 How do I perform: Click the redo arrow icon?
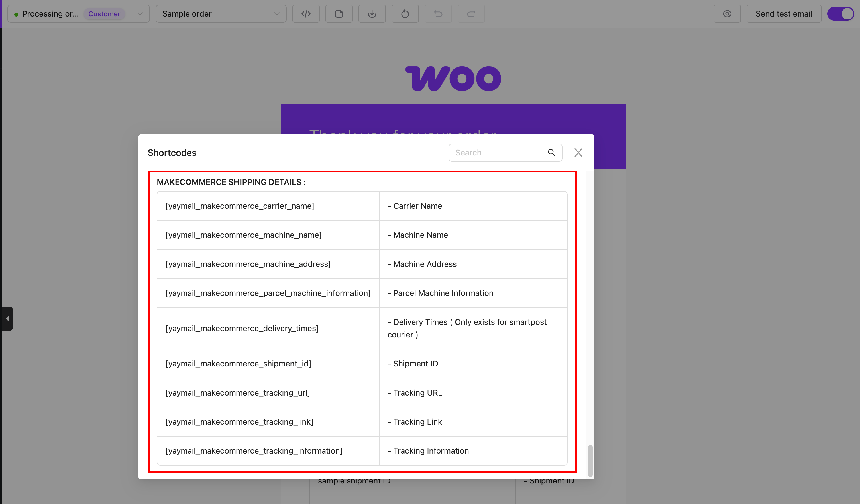pos(471,14)
